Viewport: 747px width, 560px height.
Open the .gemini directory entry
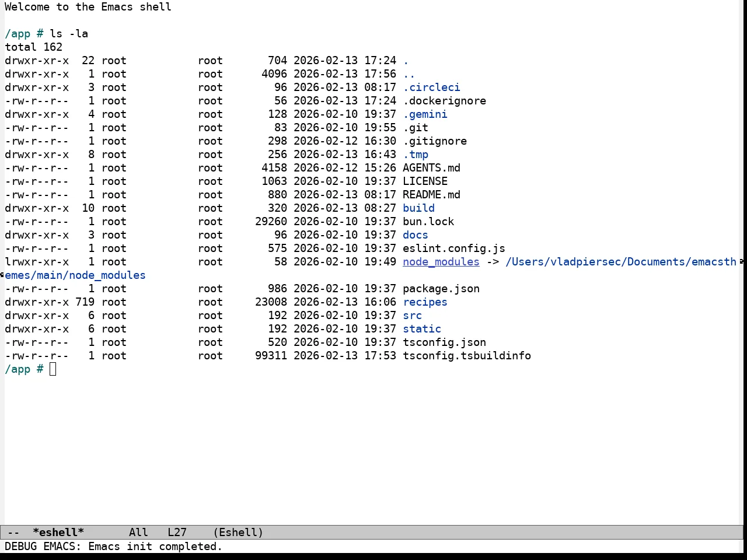click(x=425, y=114)
